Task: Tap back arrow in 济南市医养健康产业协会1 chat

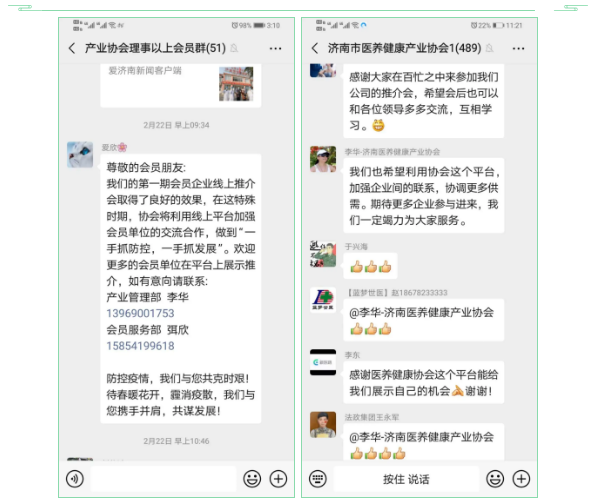Action: (x=315, y=48)
